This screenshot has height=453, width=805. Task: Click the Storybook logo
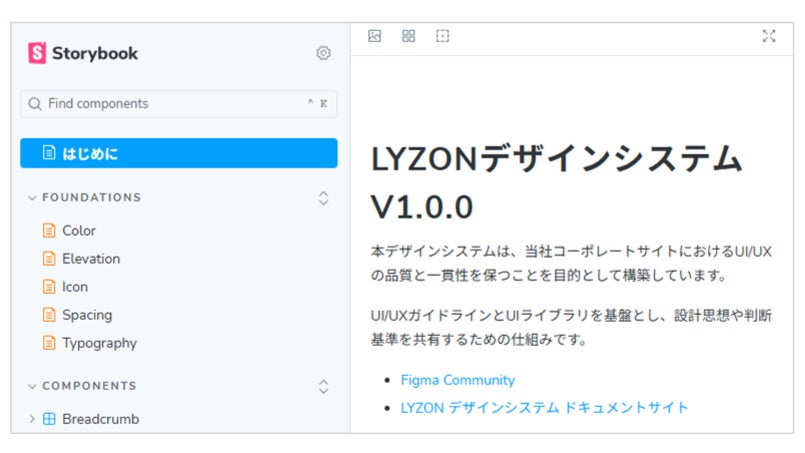[83, 53]
